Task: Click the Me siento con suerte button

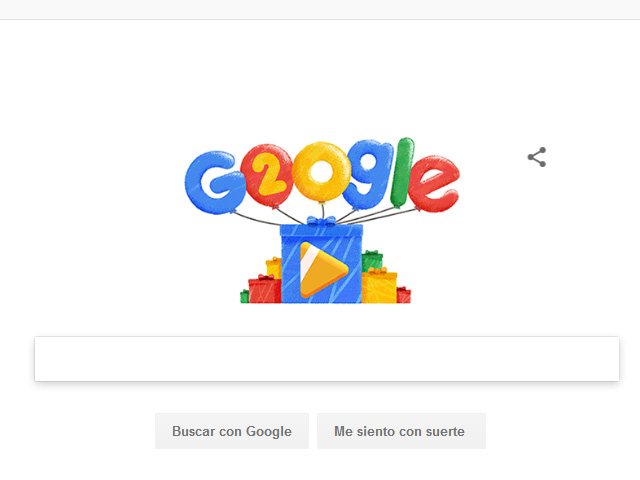Action: 401,431
